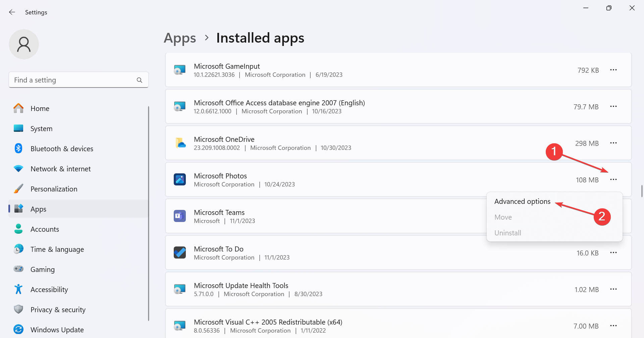Choose Uninstall from the context menu
Screen dimensions: 644x338
tap(508, 233)
